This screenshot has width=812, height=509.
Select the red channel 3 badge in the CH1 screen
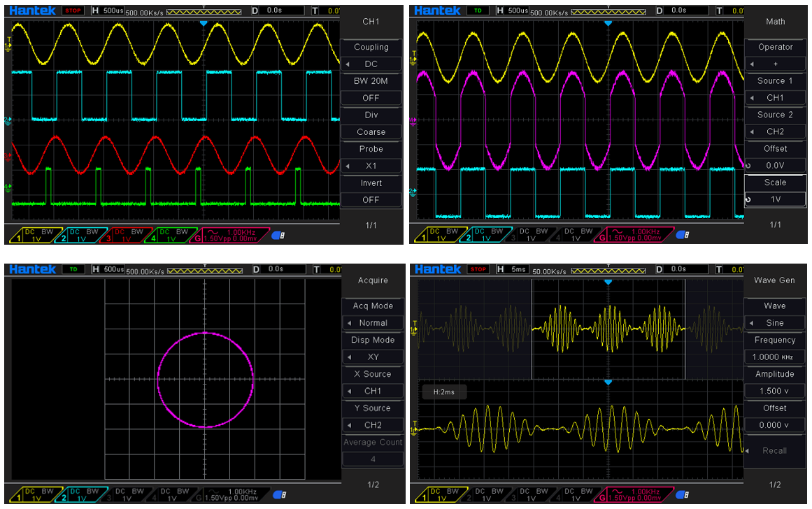(127, 235)
